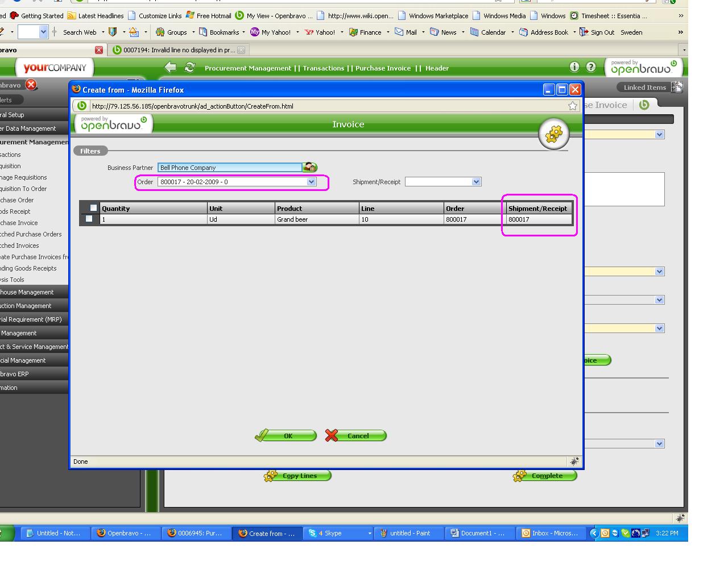
Task: Click the refresh icon in Openbravo toolbar
Action: click(189, 68)
